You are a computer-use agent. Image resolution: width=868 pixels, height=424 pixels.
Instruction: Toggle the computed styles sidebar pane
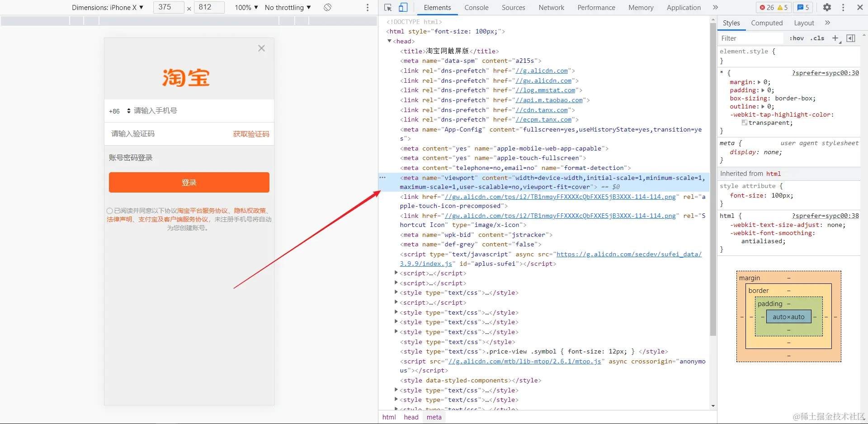851,38
